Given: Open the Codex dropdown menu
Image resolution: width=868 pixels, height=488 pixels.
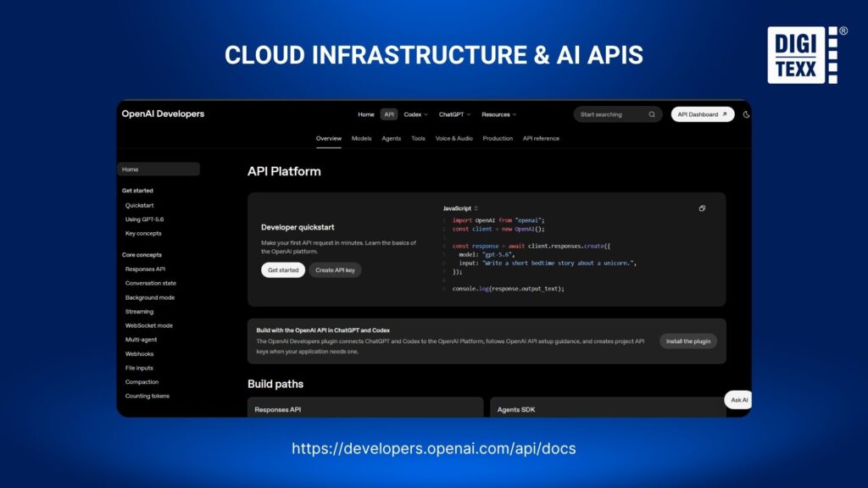Looking at the screenshot, I should pyautogui.click(x=415, y=114).
